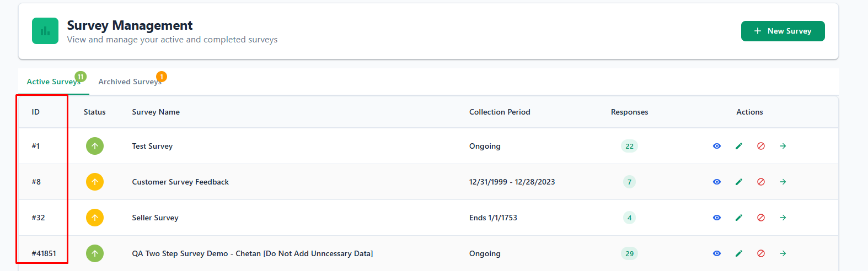Click the disable icon for QA Two Step Survey
Viewport: 868px width, 271px height.
pyautogui.click(x=760, y=253)
